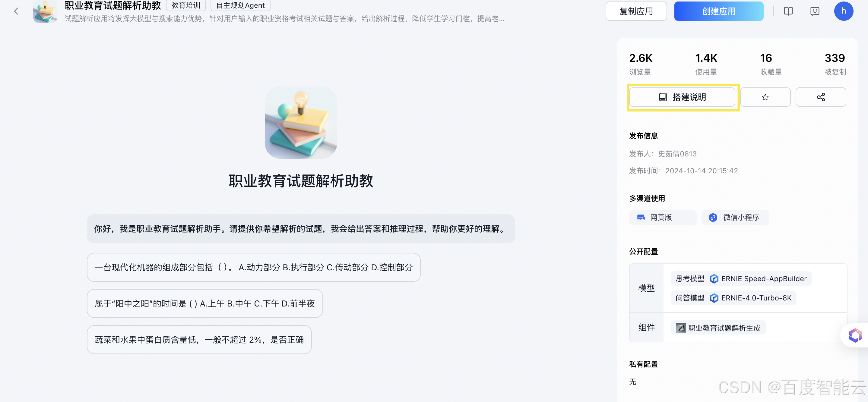Click the 复制应用 button
This screenshot has height=402, width=868.
tap(636, 11)
